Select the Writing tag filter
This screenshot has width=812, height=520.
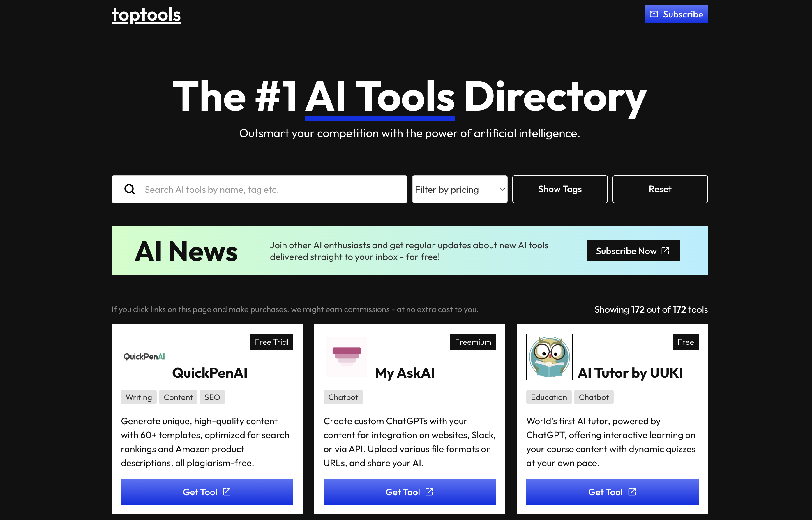click(x=139, y=397)
